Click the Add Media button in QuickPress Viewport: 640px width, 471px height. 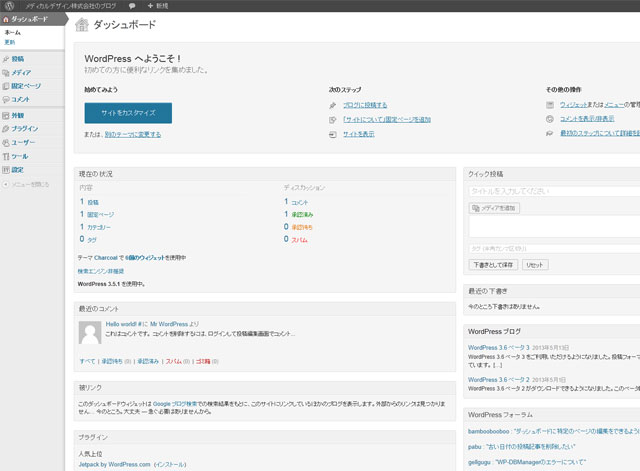click(494, 208)
